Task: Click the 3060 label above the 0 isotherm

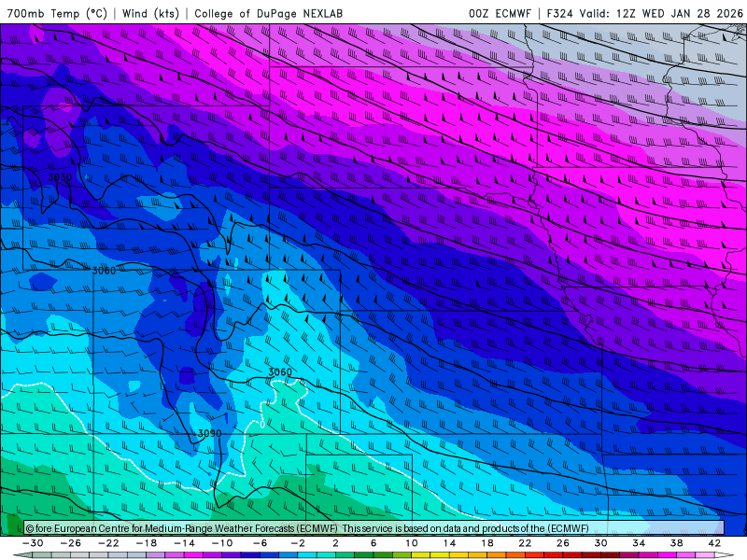Action: 280,371
